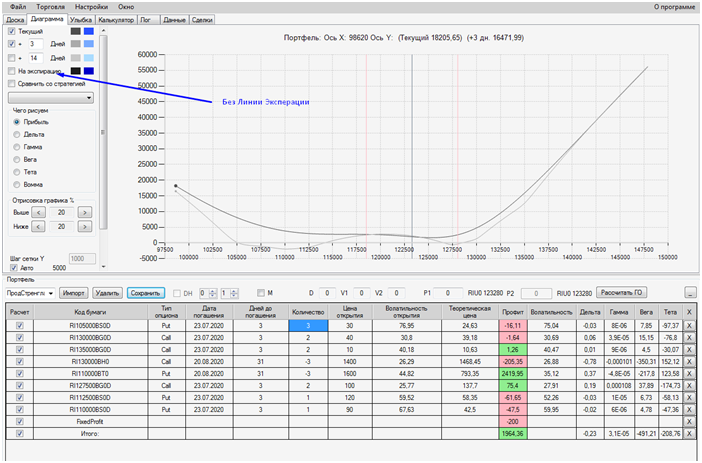Uncheck Расчет for the FixedProfit row

click(x=20, y=421)
